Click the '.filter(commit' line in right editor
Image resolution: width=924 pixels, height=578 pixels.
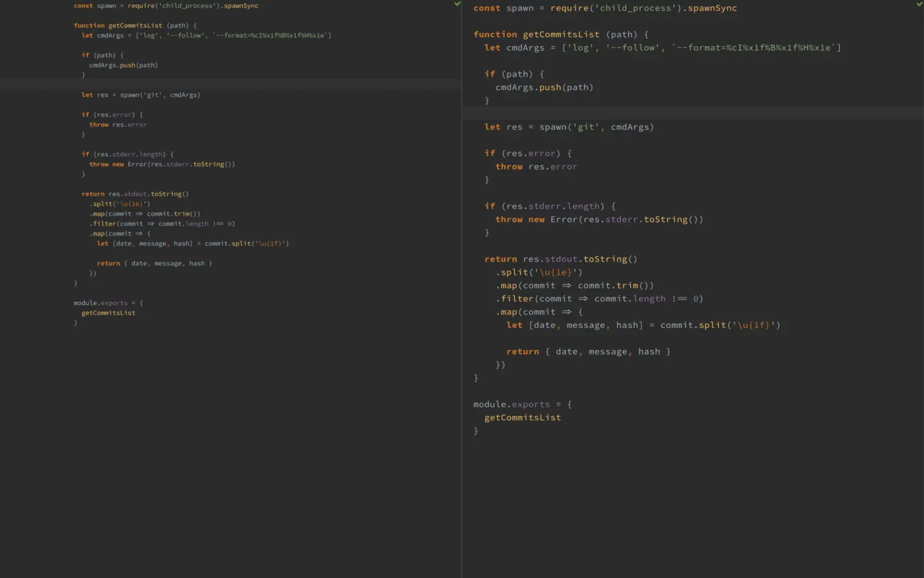point(599,298)
